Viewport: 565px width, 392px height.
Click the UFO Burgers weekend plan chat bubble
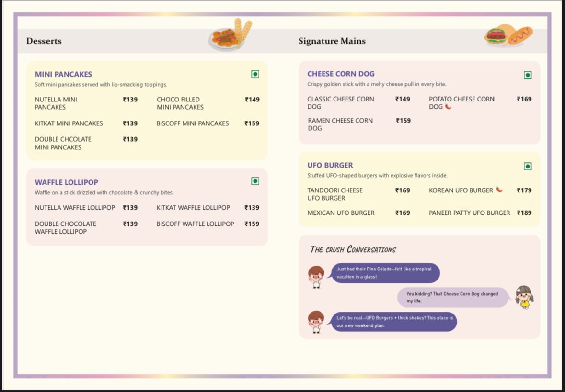[394, 322]
